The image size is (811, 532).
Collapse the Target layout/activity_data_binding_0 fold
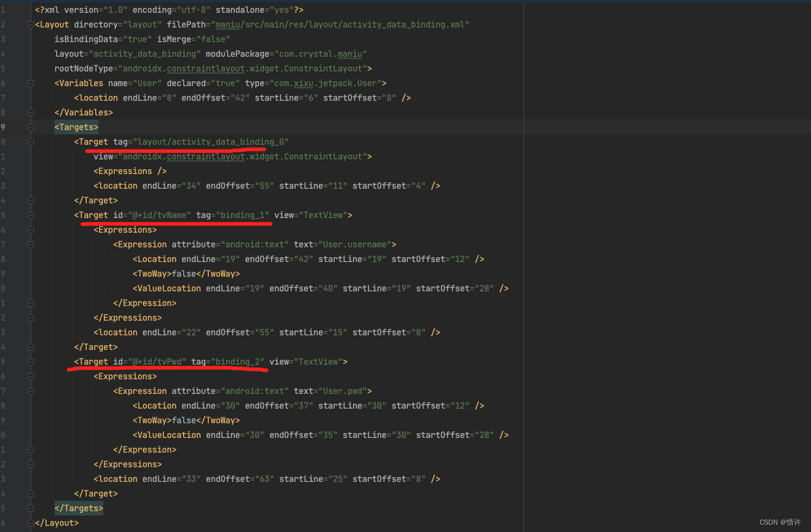click(31, 142)
